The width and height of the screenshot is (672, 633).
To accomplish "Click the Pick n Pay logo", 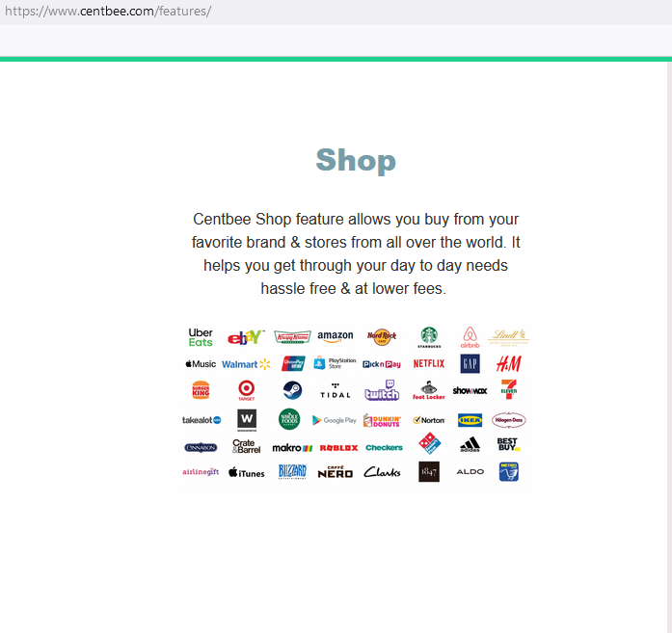I will tap(382, 364).
